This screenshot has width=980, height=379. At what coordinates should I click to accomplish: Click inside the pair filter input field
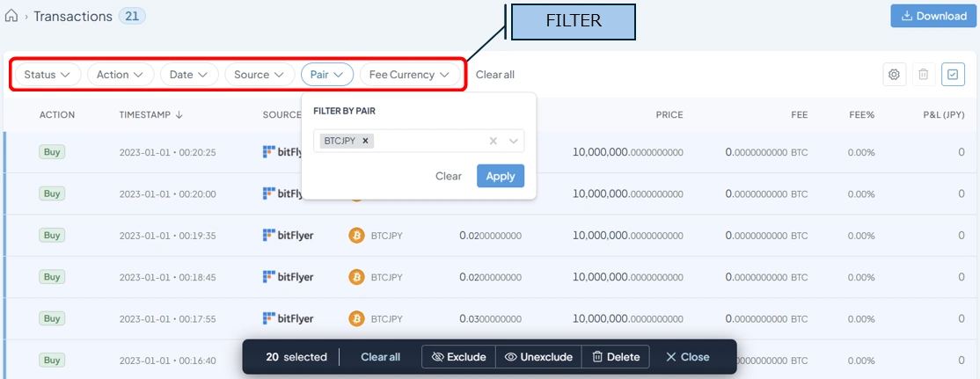(x=419, y=141)
